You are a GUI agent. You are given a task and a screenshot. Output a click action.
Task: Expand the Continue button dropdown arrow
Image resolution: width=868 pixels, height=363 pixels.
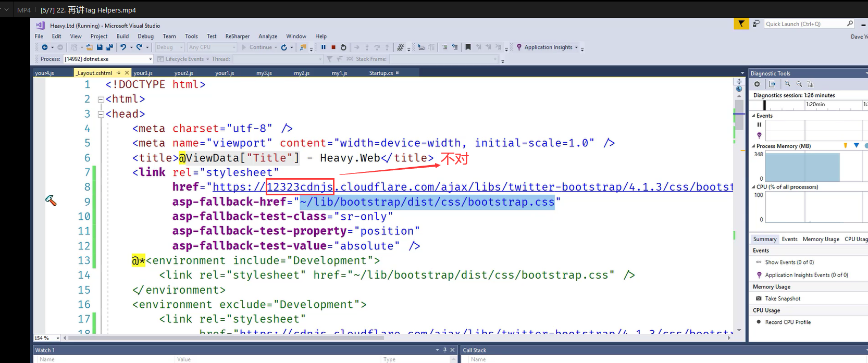coord(276,47)
